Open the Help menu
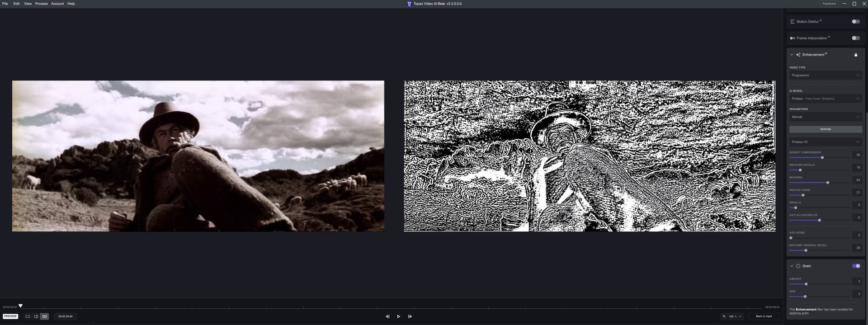Image resolution: width=868 pixels, height=325 pixels. coord(71,4)
